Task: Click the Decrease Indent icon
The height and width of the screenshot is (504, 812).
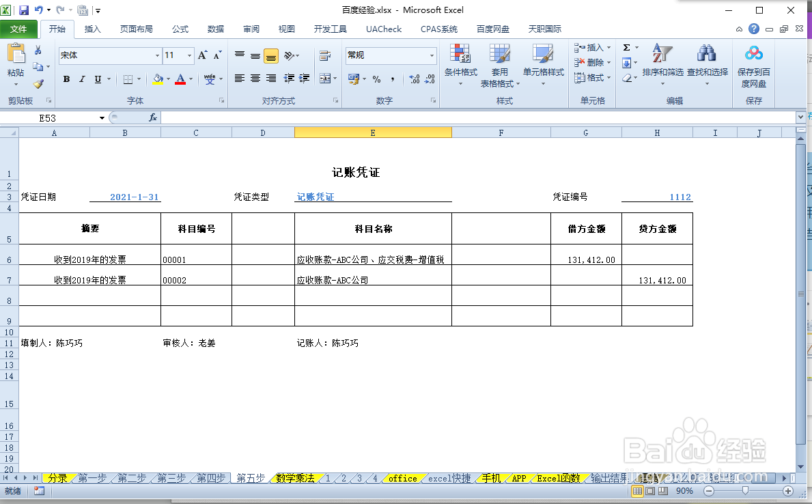Action: [289, 79]
